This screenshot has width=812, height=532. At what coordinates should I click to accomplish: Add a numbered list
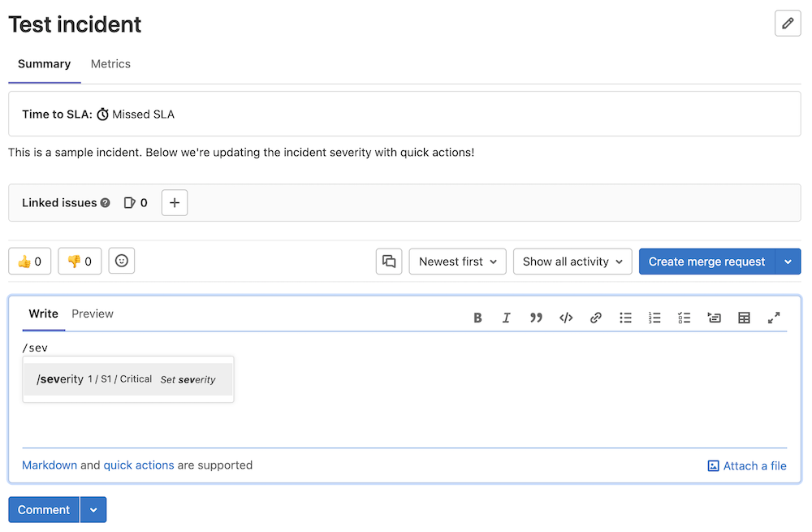tap(654, 318)
